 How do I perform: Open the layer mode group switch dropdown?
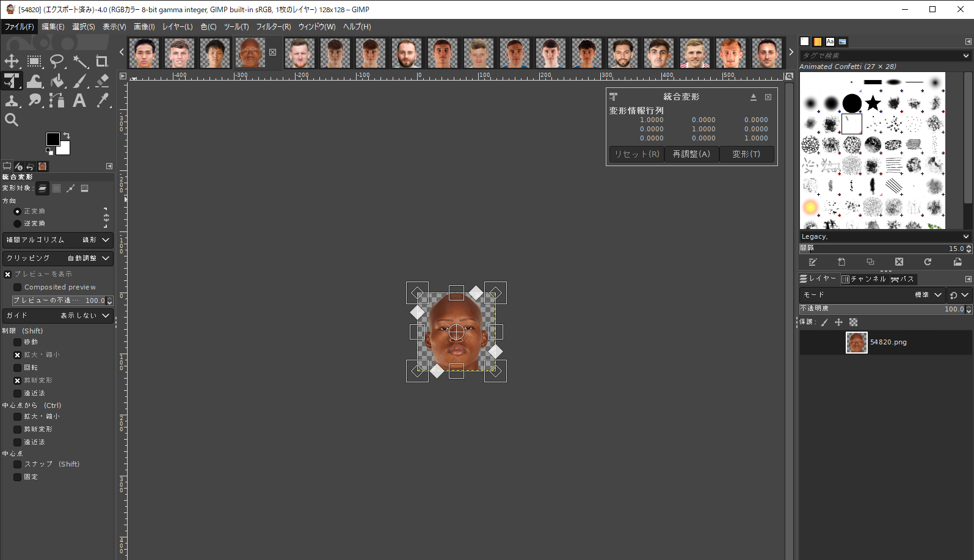click(x=959, y=295)
